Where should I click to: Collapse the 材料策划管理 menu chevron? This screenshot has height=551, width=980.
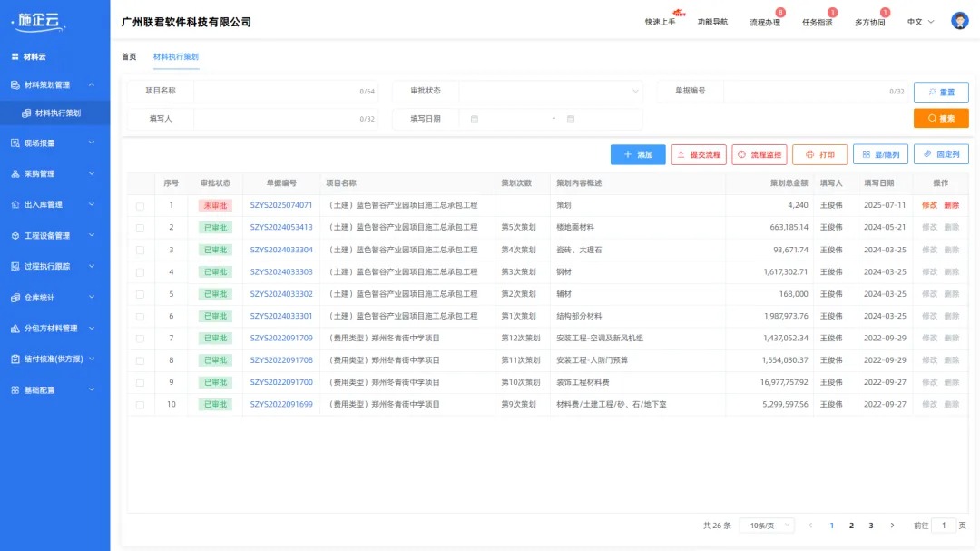coord(92,84)
